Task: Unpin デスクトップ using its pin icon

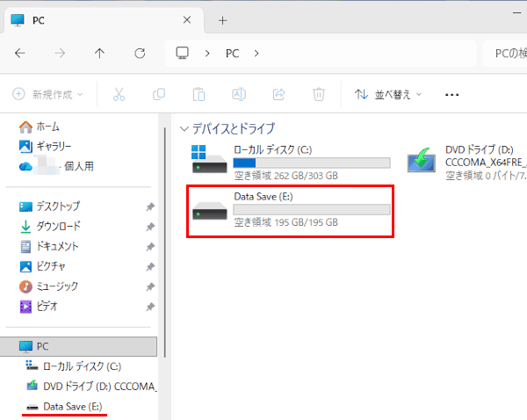Action: pos(150,206)
